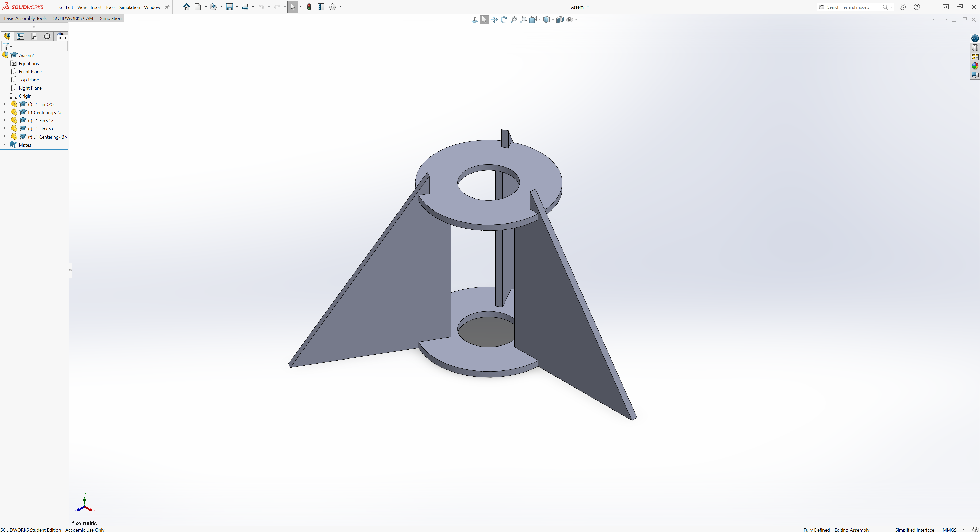Viewport: 980px width, 532px height.
Task: Select the Origin tree item
Action: click(25, 96)
